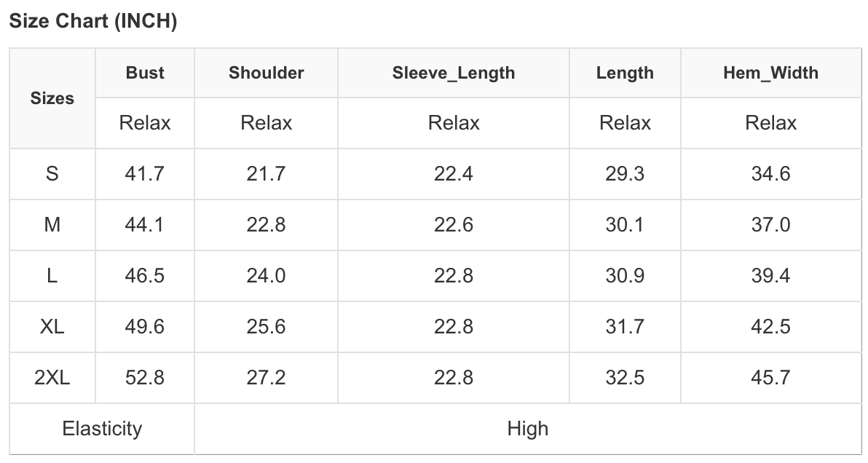Select the 2XL size row label
The width and height of the screenshot is (868, 463).
52,378
